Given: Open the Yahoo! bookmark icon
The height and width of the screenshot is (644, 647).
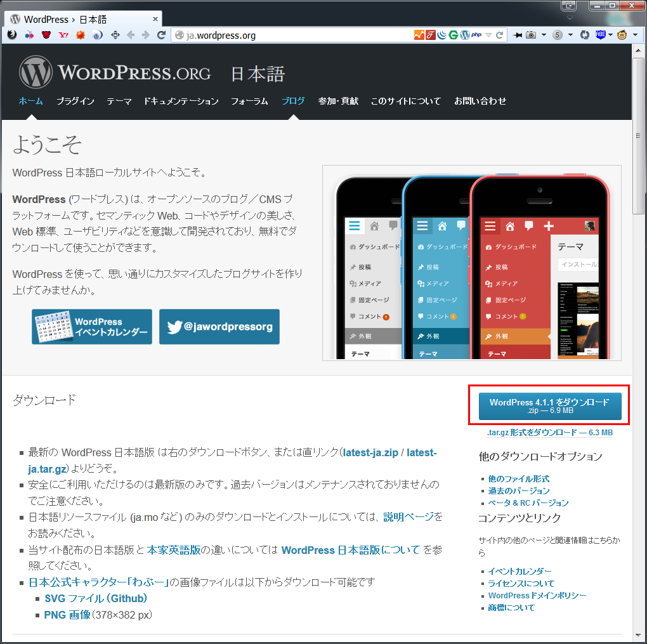Looking at the screenshot, I should tap(63, 35).
